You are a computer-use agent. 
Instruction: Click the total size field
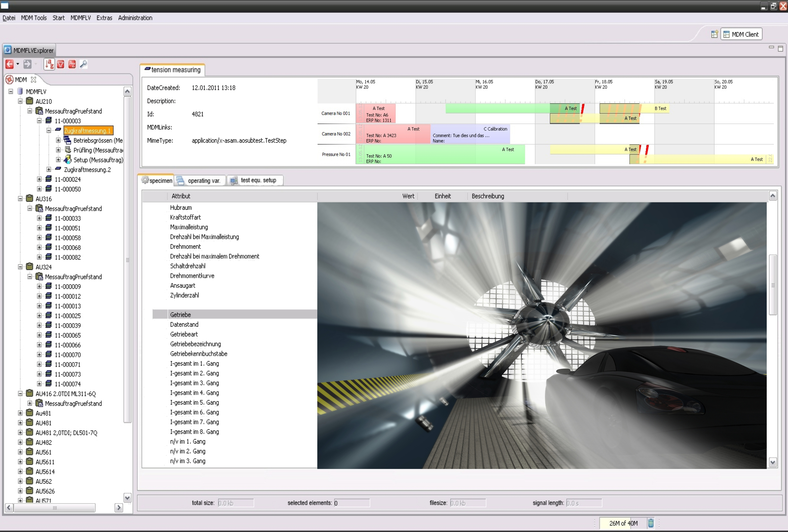236,503
